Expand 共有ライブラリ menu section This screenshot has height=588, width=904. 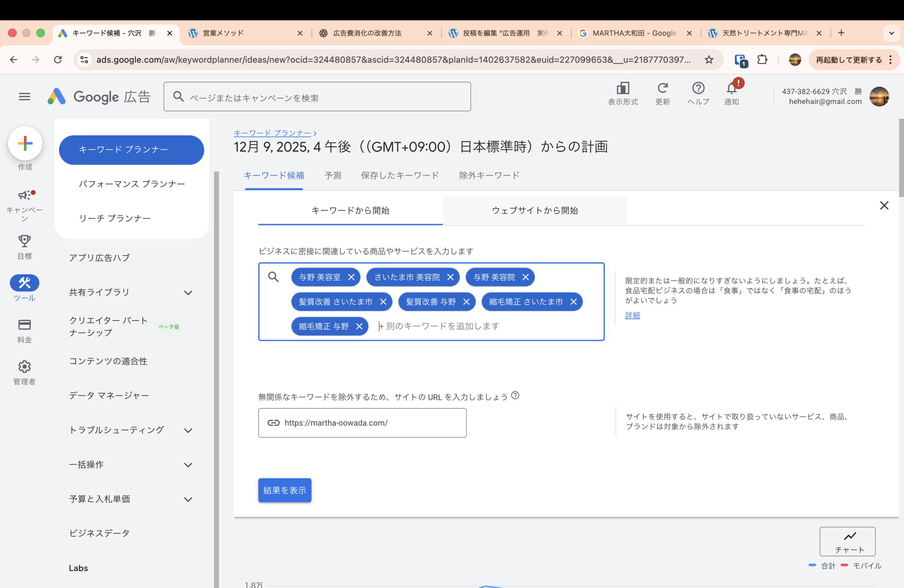tap(188, 293)
